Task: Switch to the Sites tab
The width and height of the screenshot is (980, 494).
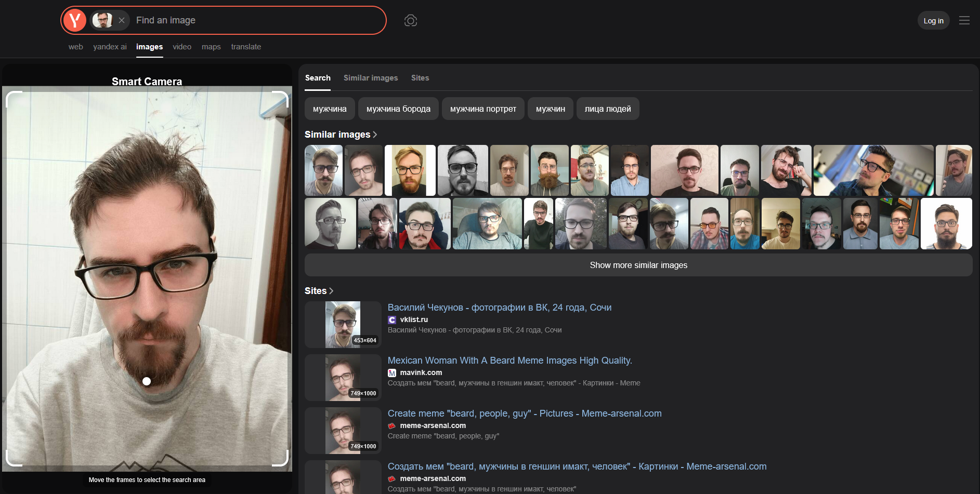Action: (420, 78)
